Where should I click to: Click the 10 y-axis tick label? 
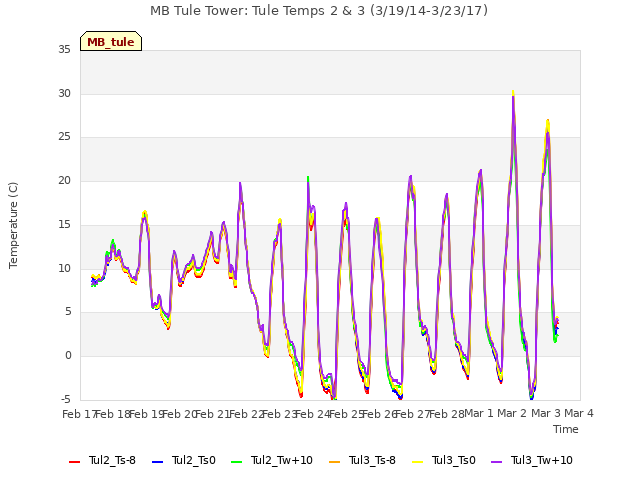(64, 268)
